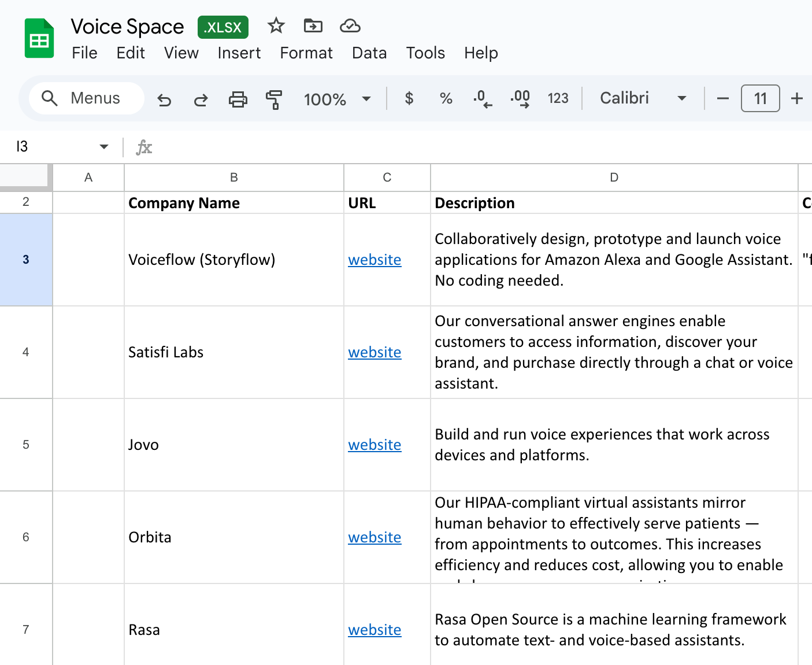Image resolution: width=812 pixels, height=665 pixels.
Task: Select the URL header cell
Action: 387,203
